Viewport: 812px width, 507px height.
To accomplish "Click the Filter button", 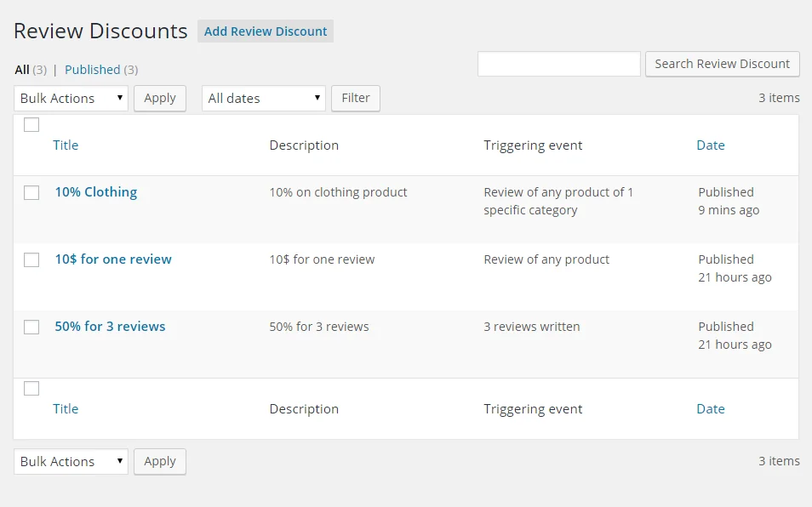I will [355, 98].
